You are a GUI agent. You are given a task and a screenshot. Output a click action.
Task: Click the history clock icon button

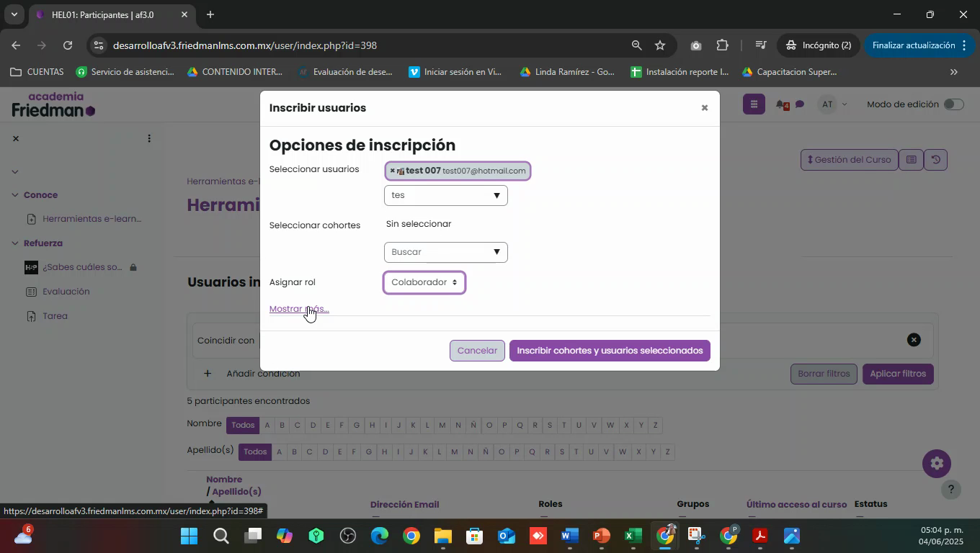click(x=935, y=160)
